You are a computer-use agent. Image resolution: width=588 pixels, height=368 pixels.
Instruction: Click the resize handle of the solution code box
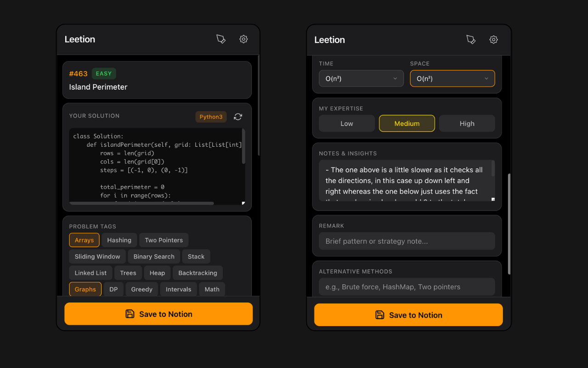pos(243,203)
